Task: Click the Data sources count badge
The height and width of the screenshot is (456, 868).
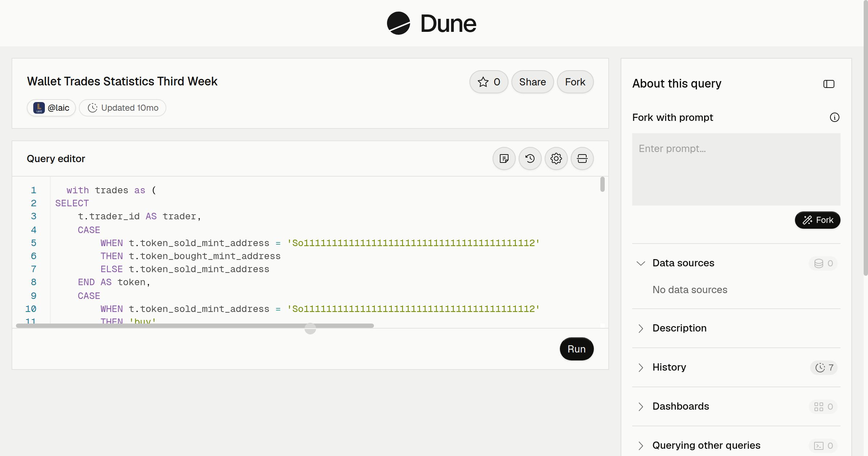Action: click(x=823, y=263)
